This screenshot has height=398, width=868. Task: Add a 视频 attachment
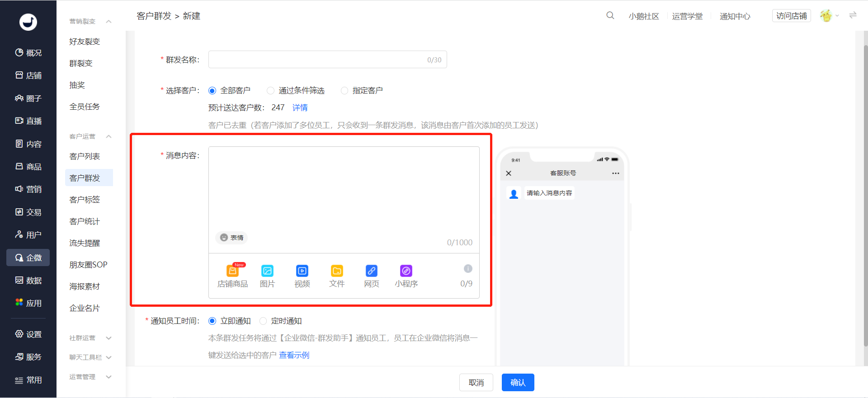coord(302,276)
